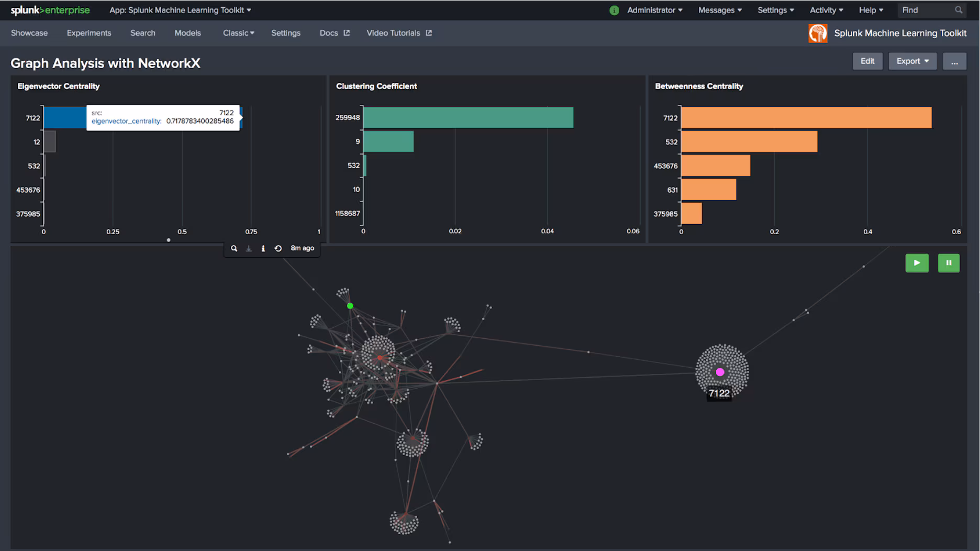Switch to the Experiments tab
Viewport: 980px width, 551px height.
[x=88, y=32]
